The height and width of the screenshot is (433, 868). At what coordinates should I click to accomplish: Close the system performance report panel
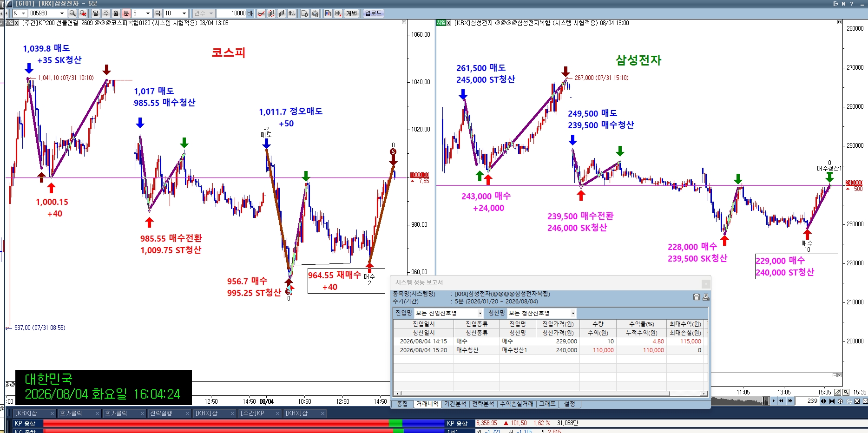tap(706, 283)
